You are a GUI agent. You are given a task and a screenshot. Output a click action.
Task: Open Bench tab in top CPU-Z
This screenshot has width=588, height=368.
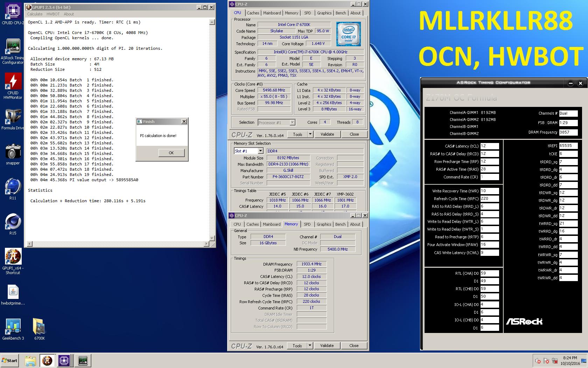click(341, 13)
